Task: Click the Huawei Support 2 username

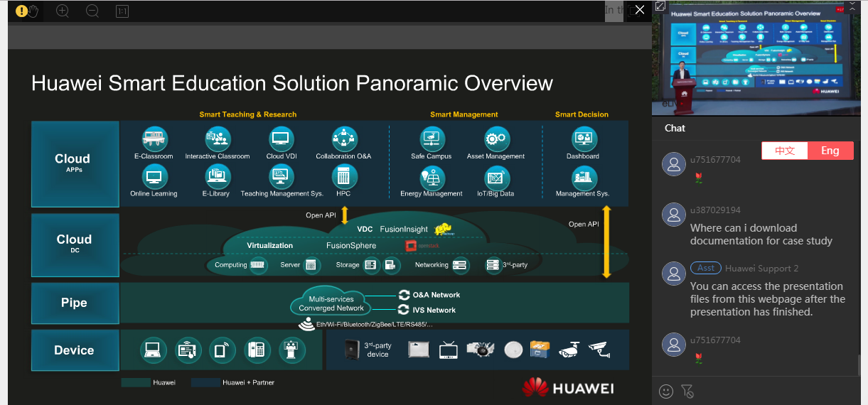Action: pyautogui.click(x=761, y=269)
